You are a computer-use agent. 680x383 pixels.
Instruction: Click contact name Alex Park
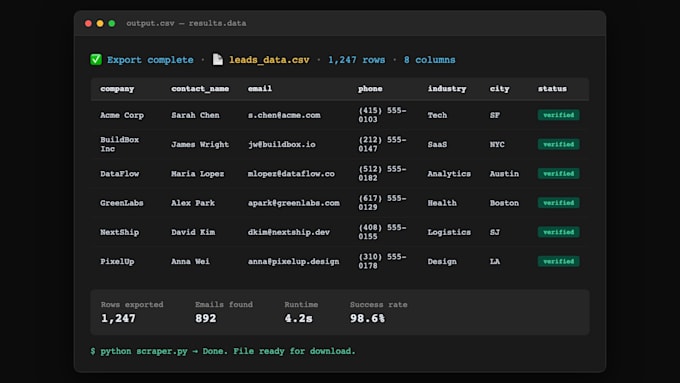point(193,203)
